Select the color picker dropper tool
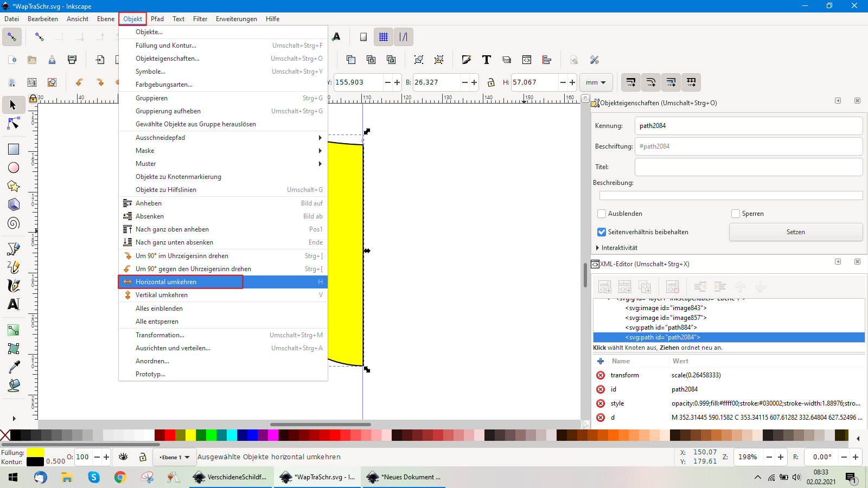Viewport: 868px width, 488px height. tap(13, 367)
